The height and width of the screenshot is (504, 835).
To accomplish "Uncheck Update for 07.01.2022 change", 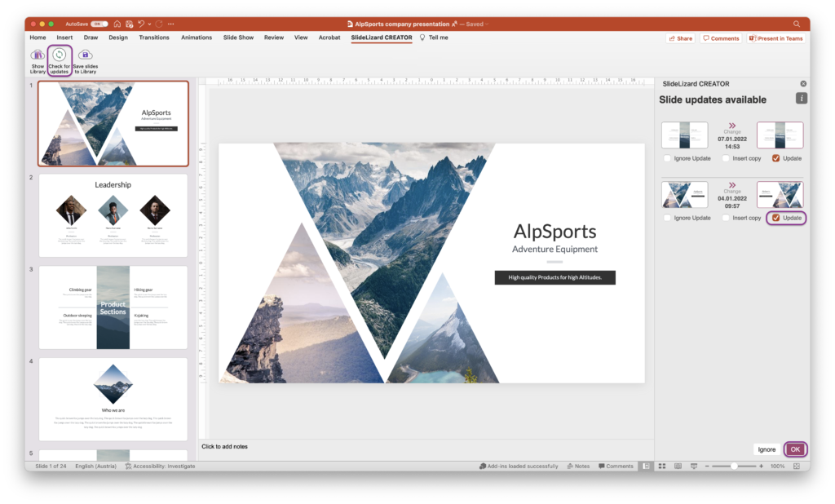I will (776, 158).
